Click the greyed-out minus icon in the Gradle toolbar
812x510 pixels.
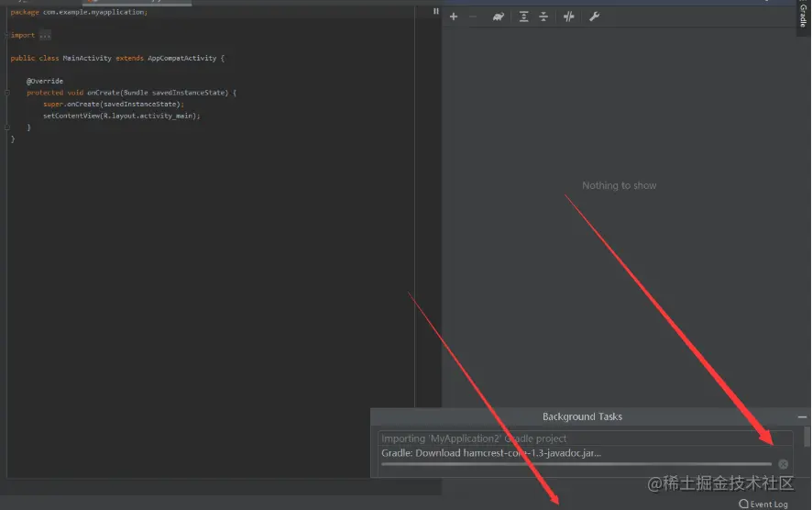click(473, 17)
